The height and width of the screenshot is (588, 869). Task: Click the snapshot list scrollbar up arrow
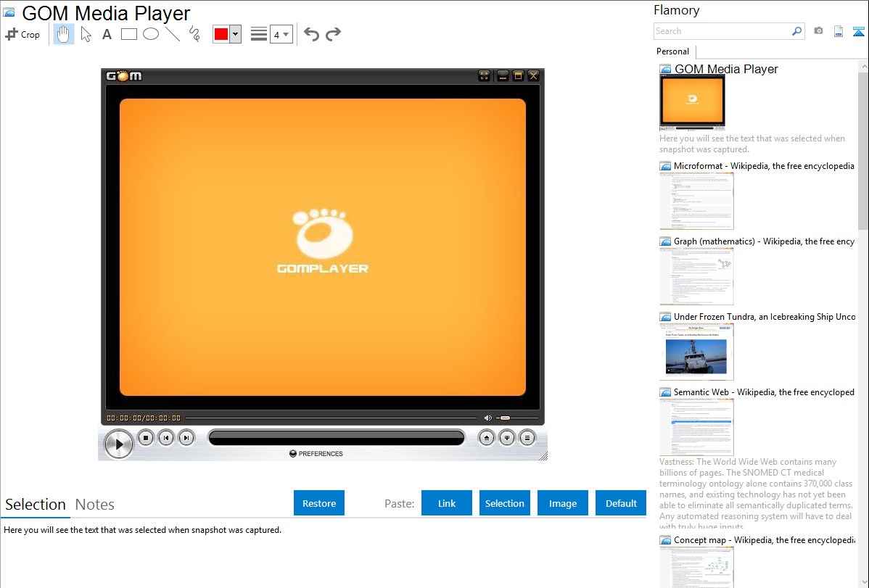tap(863, 67)
